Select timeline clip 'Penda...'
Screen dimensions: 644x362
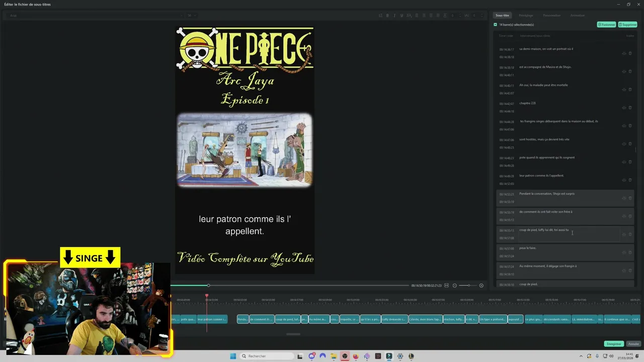(243, 319)
